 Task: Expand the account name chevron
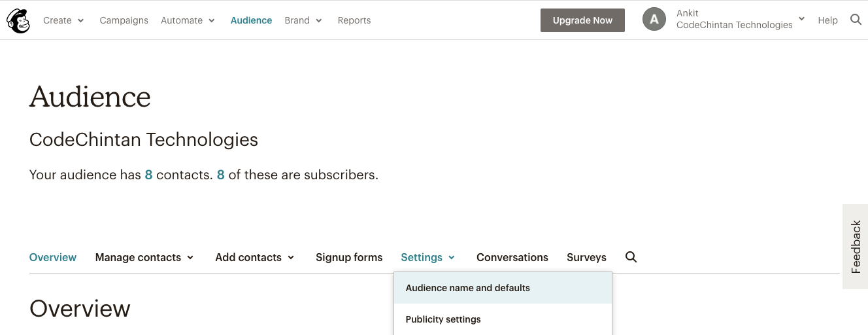[x=802, y=19]
